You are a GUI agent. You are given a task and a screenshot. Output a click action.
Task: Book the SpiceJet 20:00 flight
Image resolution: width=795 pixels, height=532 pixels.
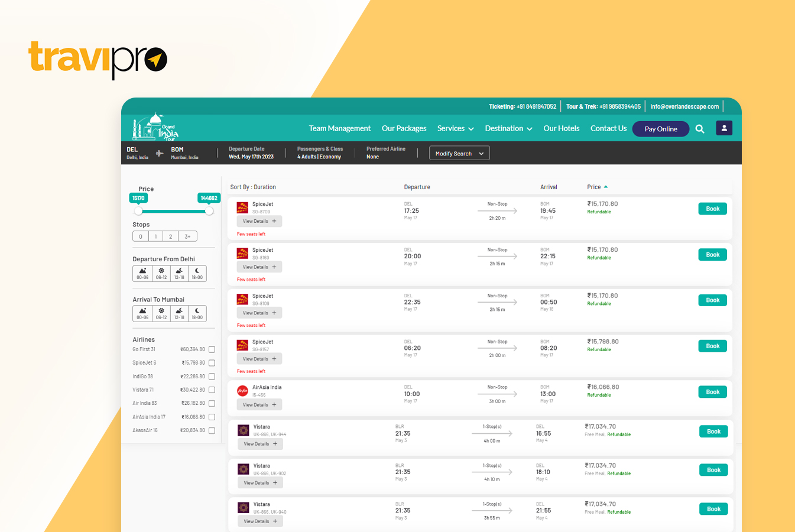[713, 255]
